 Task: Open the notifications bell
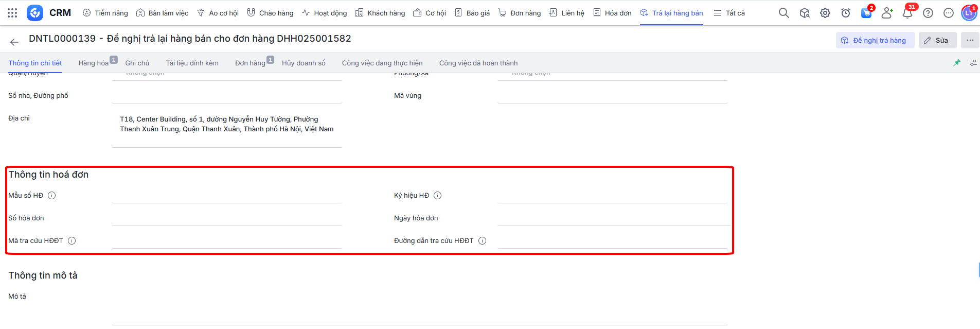click(907, 13)
